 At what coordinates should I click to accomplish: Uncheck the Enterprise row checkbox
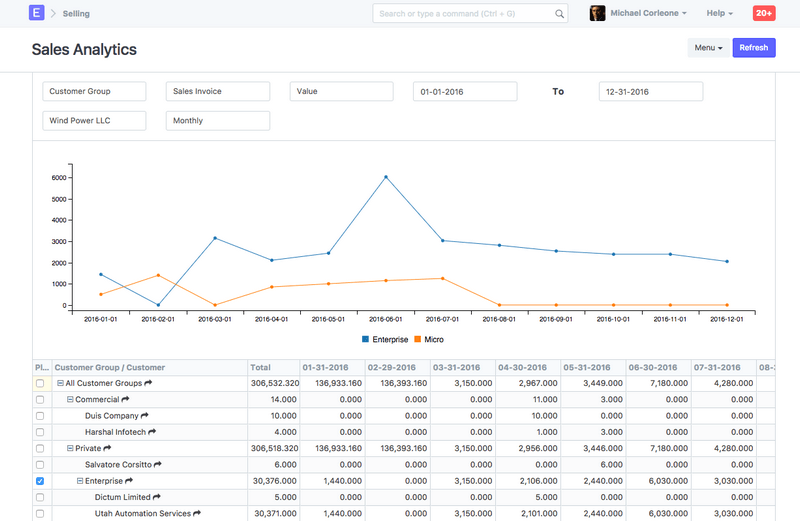[x=40, y=481]
